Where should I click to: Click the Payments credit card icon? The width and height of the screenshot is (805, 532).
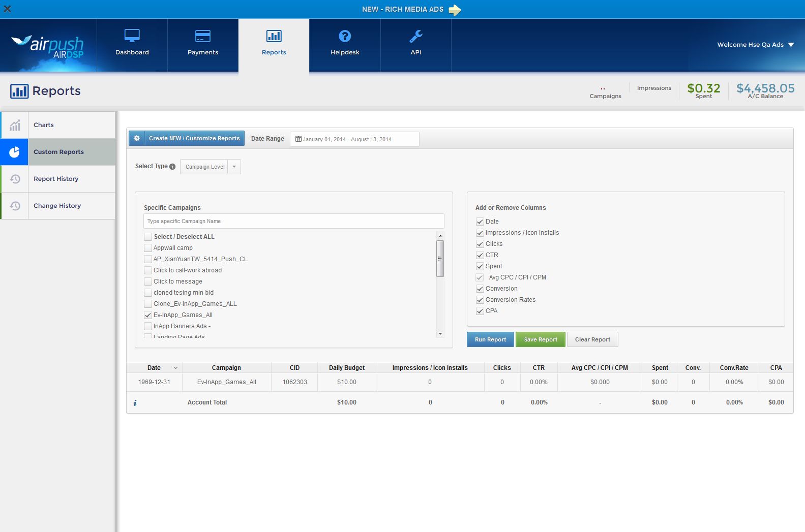coord(202,36)
